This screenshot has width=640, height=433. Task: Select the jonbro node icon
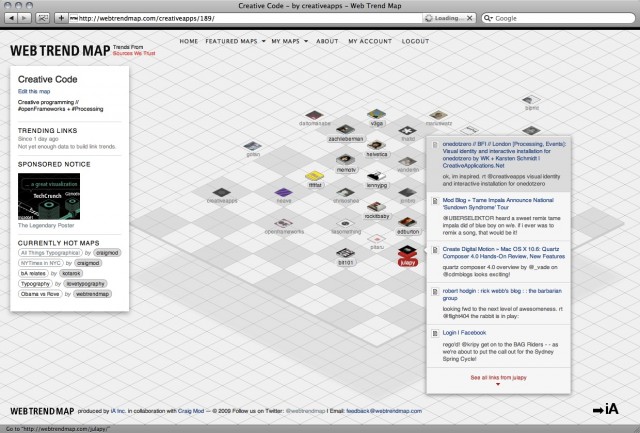407,192
